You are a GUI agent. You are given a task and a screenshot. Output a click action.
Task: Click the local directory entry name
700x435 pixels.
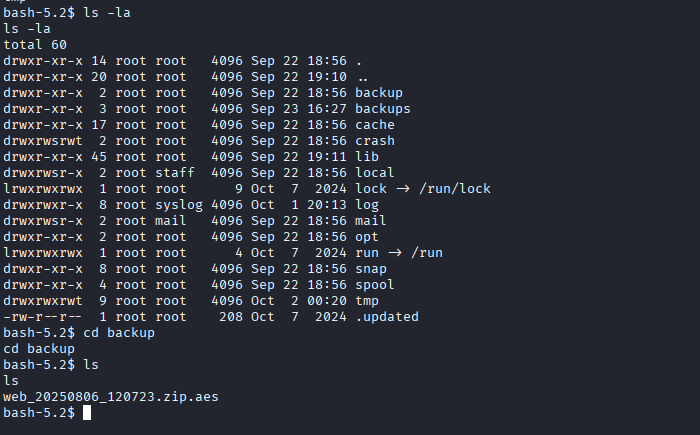click(375, 172)
